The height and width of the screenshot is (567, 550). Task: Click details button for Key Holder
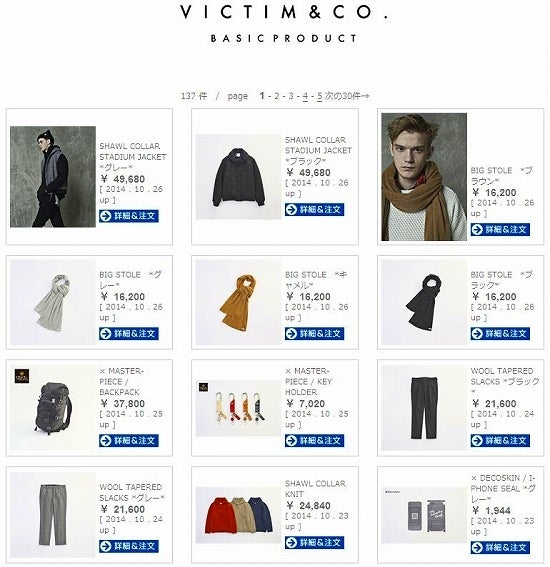(x=314, y=441)
